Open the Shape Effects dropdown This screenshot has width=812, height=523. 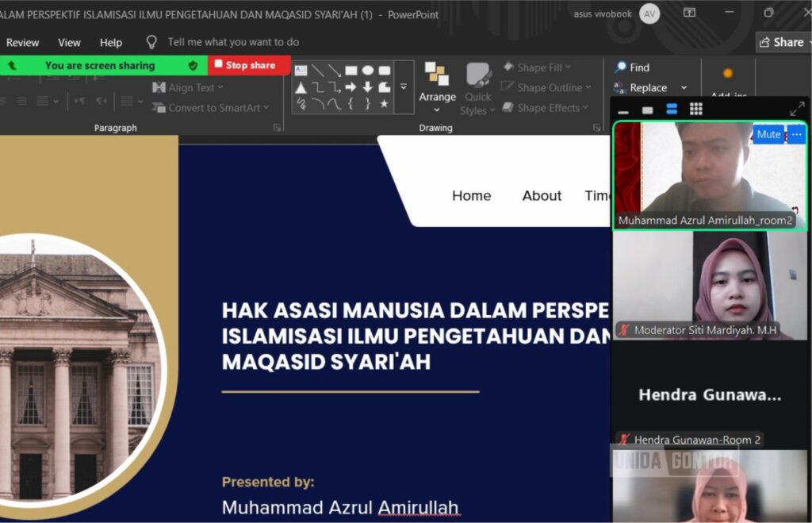coord(545,108)
